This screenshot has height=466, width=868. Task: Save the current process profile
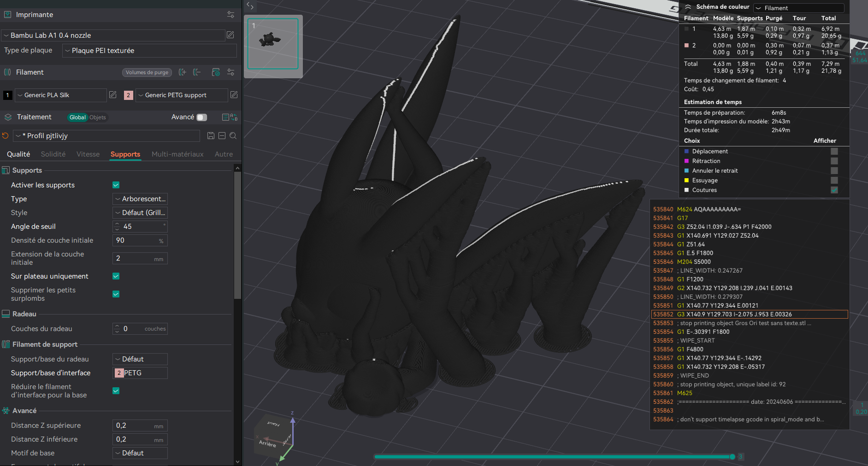(x=211, y=136)
